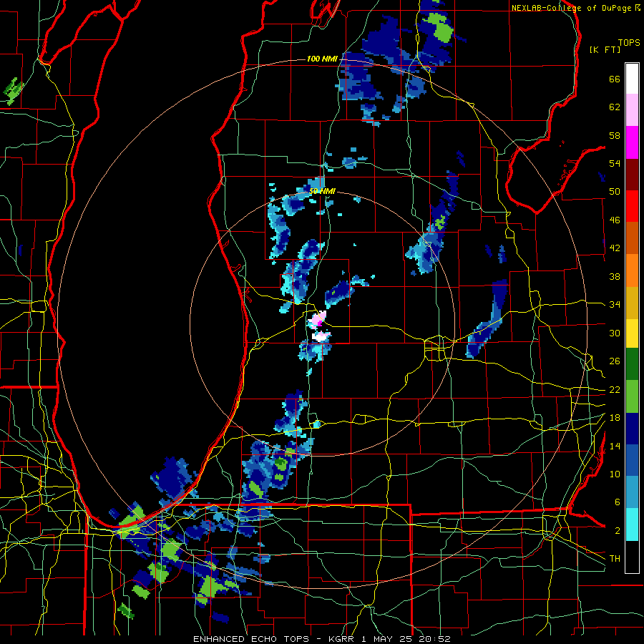Image resolution: width=644 pixels, height=644 pixels.
Task: Select the bright red legend color band
Action: (x=632, y=206)
